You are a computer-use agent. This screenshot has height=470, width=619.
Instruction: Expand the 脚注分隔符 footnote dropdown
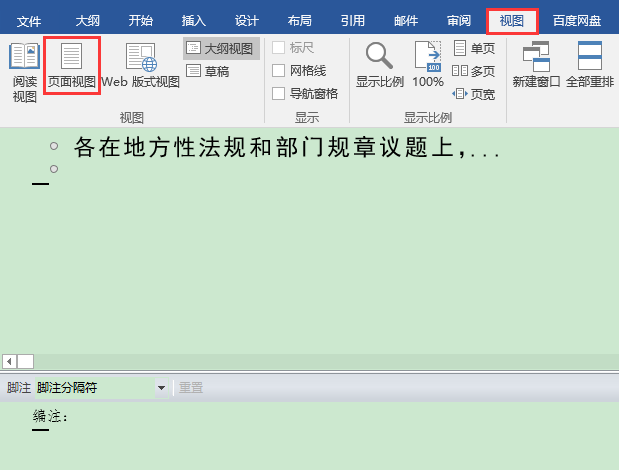161,388
